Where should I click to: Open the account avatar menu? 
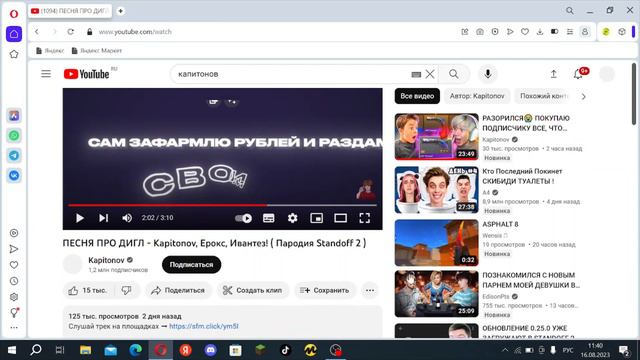(x=607, y=74)
